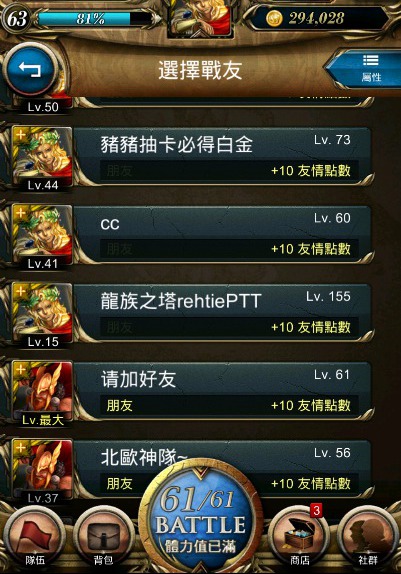Viewport: 401px width, 574px height.
Task: Click Lv.最大 viking hero card portrait
Action: (x=42, y=392)
